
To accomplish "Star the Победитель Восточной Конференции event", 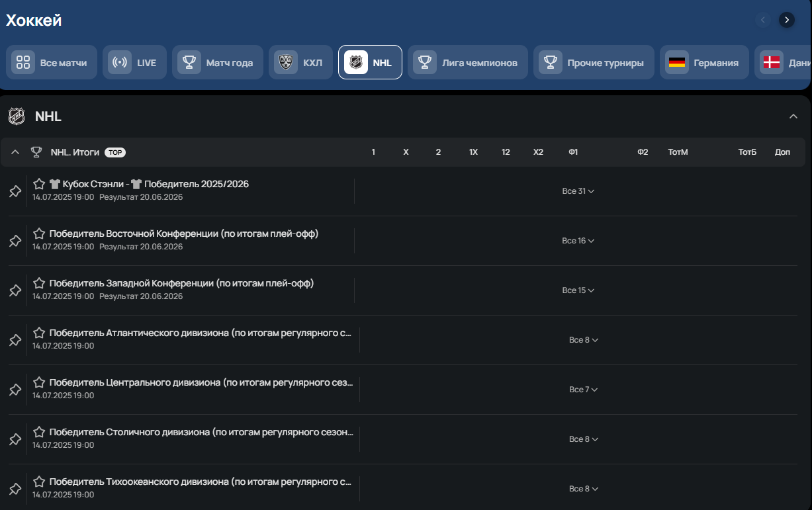I will [39, 234].
